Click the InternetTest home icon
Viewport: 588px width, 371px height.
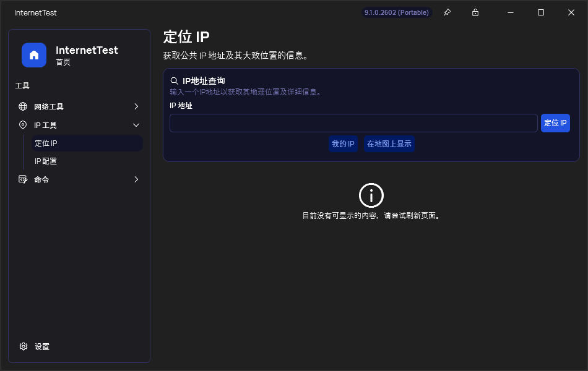[x=34, y=55]
